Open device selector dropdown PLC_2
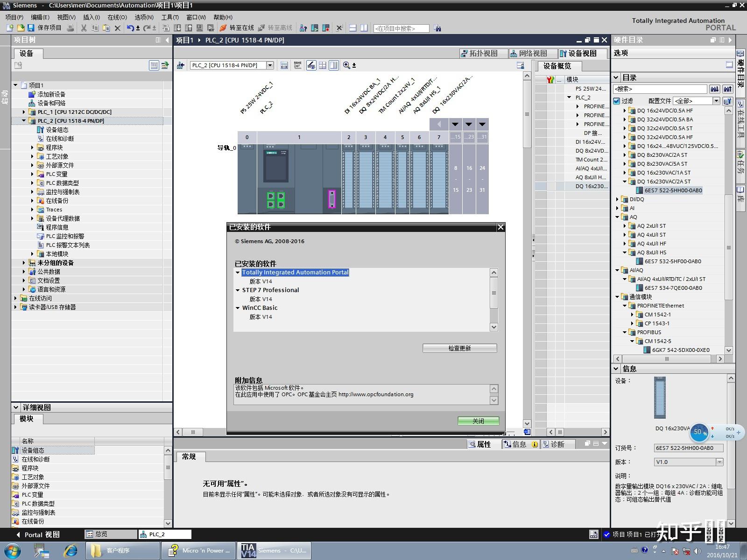Image resolution: width=747 pixels, height=560 pixels. 270,65
